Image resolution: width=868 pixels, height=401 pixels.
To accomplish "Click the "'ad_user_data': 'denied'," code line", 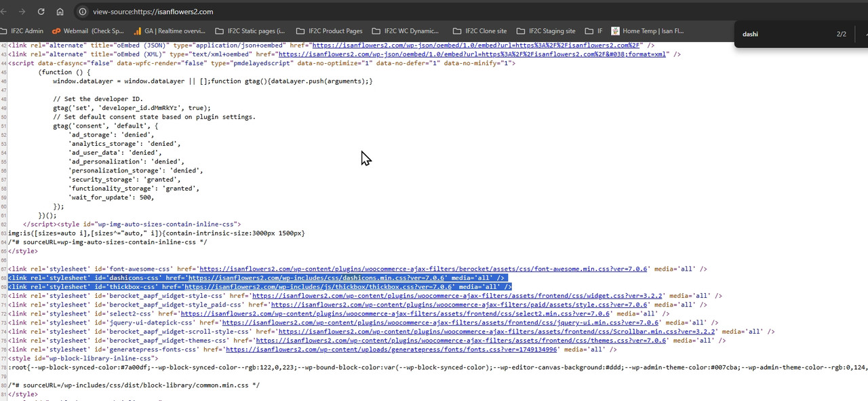I will 115,153.
